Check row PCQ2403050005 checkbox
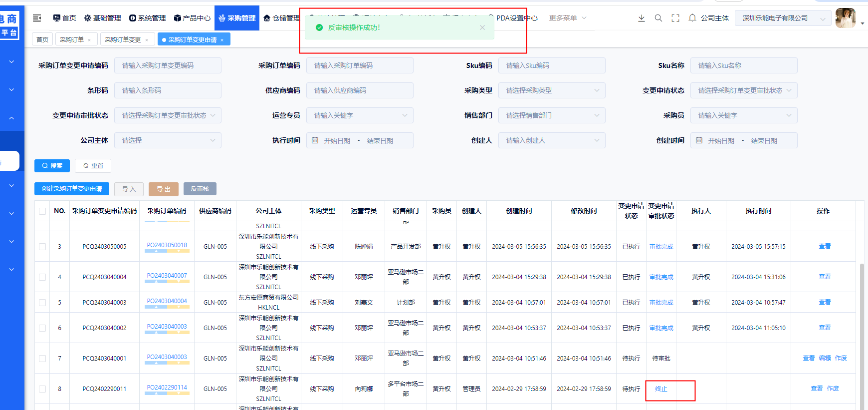This screenshot has width=868, height=410. point(42,247)
